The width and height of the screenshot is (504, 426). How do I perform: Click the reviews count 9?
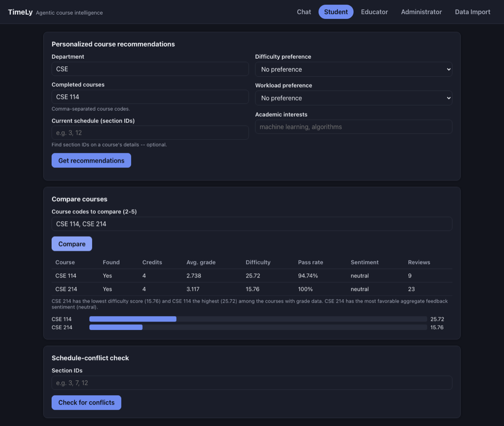pos(410,276)
